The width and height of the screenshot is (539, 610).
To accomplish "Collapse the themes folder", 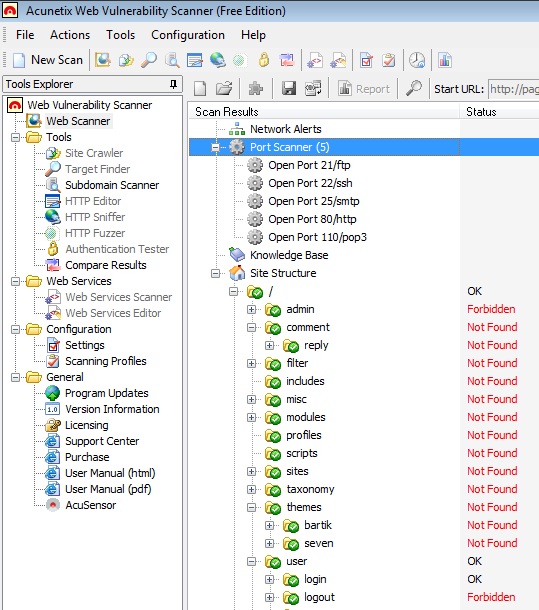I will tap(251, 507).
